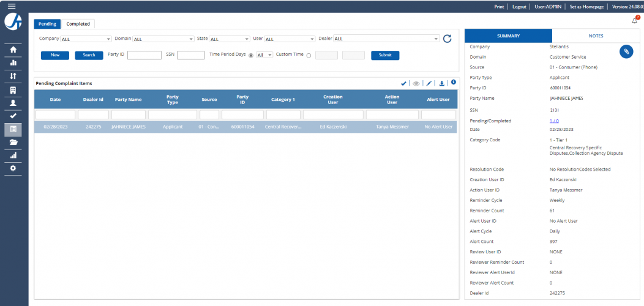
Task: Open the State dropdown
Action: [x=229, y=39]
